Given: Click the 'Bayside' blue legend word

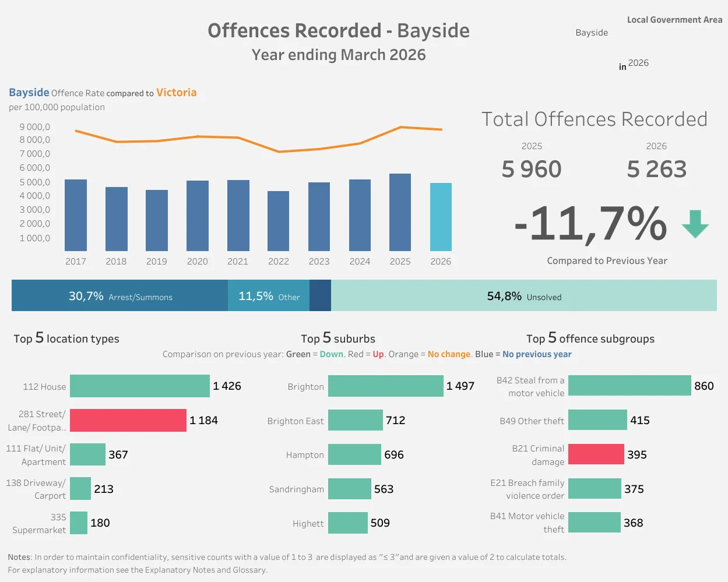Looking at the screenshot, I should coord(29,92).
